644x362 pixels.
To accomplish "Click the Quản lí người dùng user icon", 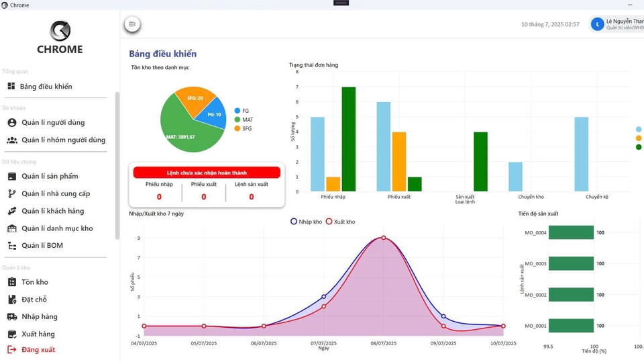I will [11, 122].
